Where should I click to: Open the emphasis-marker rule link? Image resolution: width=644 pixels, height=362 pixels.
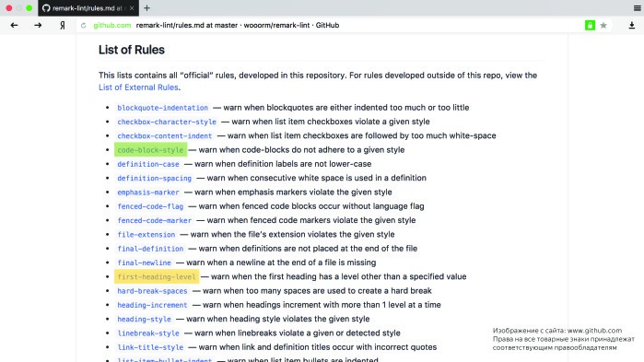[x=148, y=193]
